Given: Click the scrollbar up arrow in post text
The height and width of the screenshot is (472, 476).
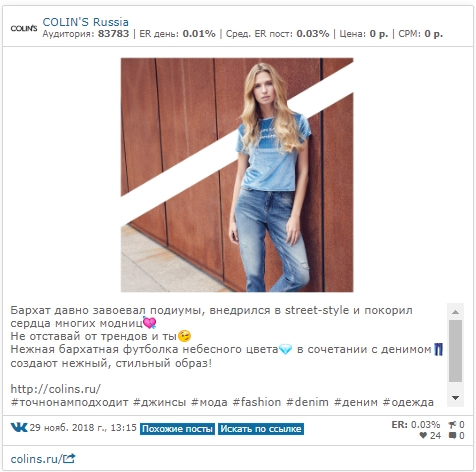Looking at the screenshot, I should (455, 312).
